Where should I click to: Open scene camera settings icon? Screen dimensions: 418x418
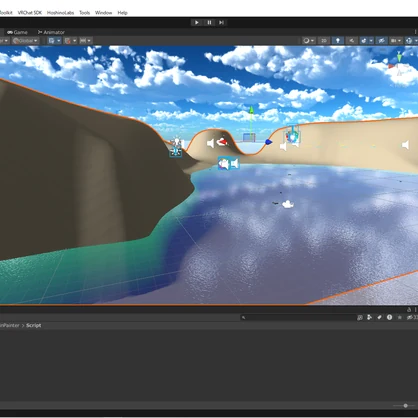[x=394, y=41]
